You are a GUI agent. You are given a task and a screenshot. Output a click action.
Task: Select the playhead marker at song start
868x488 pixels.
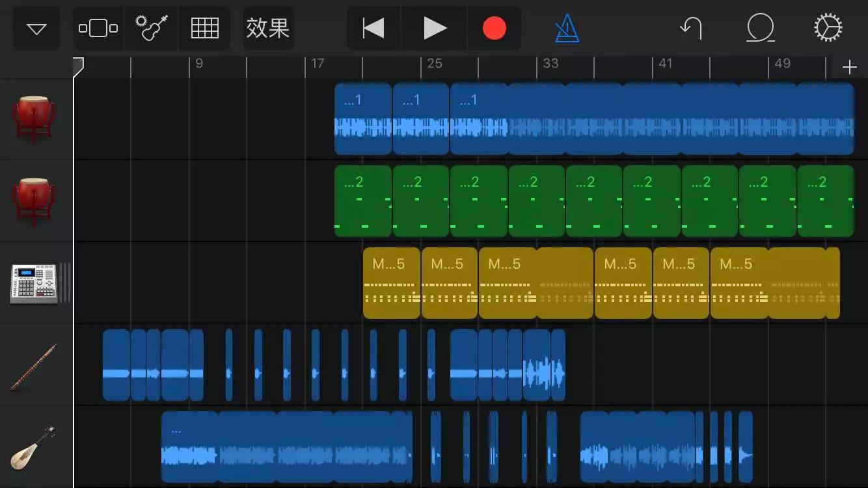pyautogui.click(x=78, y=66)
